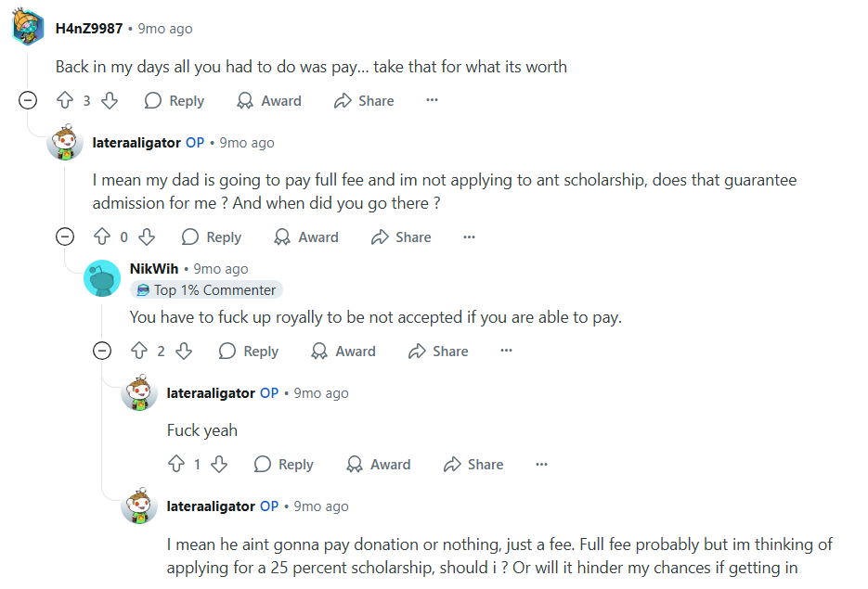Reply to H4nZ9987's comment
The height and width of the screenshot is (589, 868).
tap(175, 101)
